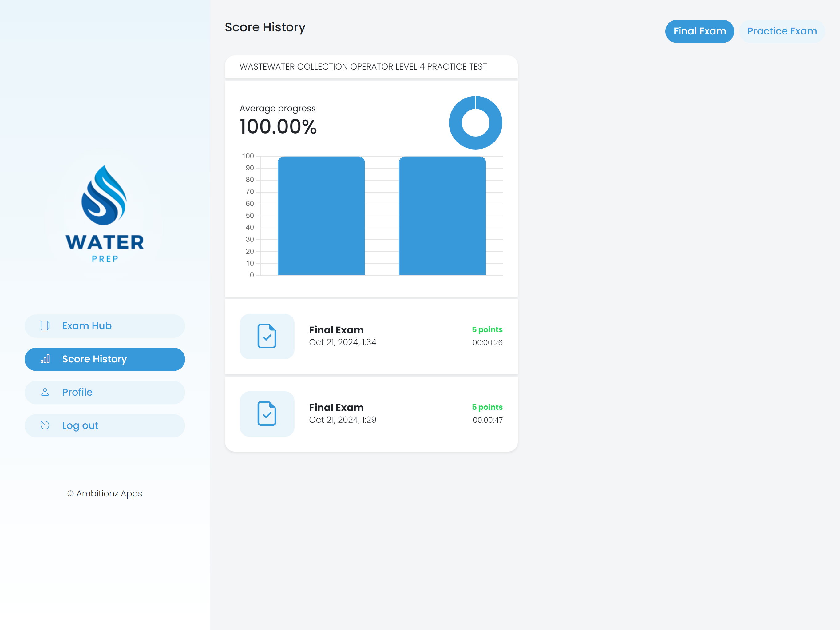Click the 5 points score for the 1:29 exam
This screenshot has height=630, width=840.
(x=487, y=407)
